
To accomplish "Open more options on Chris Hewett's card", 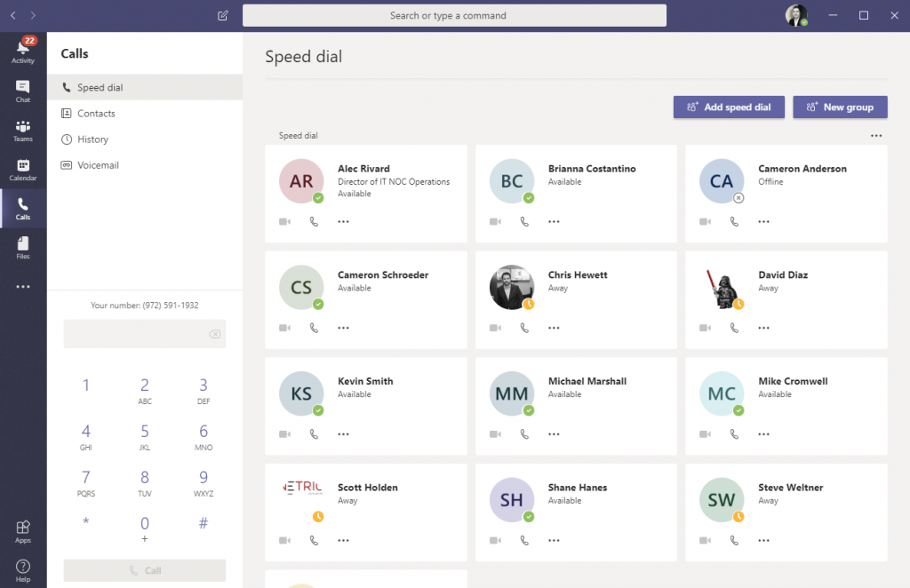I will tap(554, 328).
